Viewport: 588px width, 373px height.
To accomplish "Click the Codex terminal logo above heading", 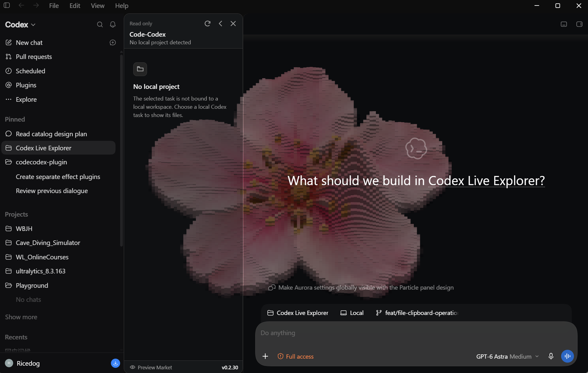I will [x=416, y=148].
